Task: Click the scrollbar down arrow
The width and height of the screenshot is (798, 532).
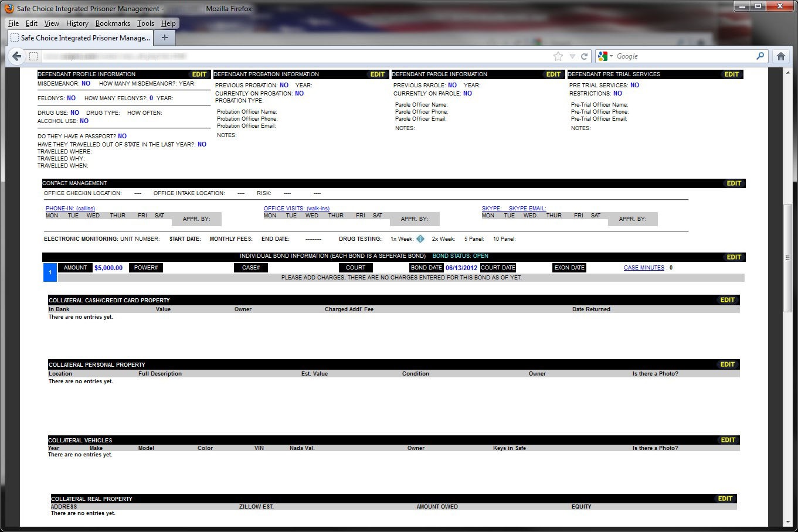Action: 789,522
